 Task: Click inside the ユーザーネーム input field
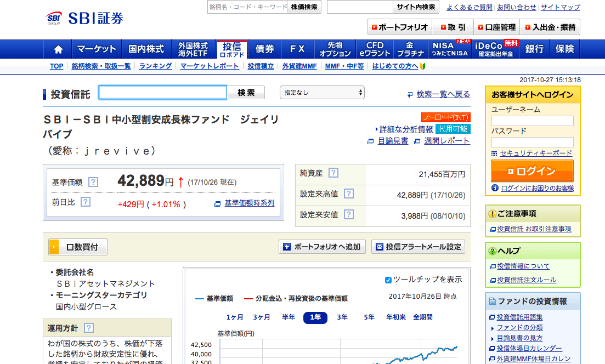pyautogui.click(x=533, y=121)
